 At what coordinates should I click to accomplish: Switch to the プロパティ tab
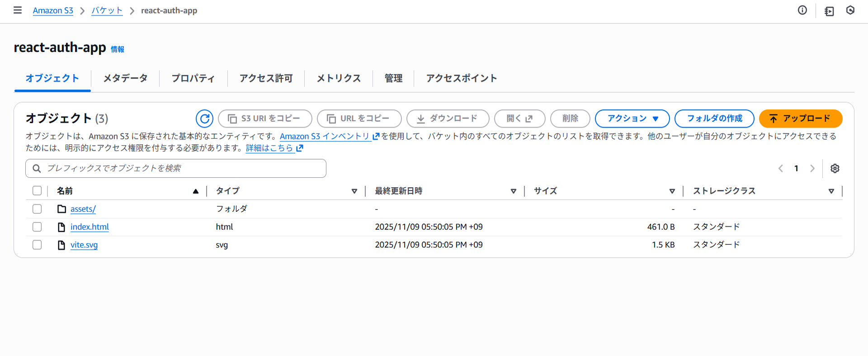coord(193,78)
